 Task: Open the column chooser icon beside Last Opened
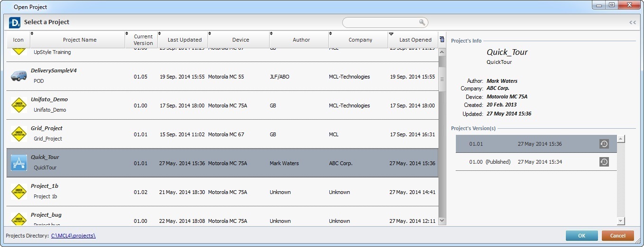pyautogui.click(x=442, y=40)
